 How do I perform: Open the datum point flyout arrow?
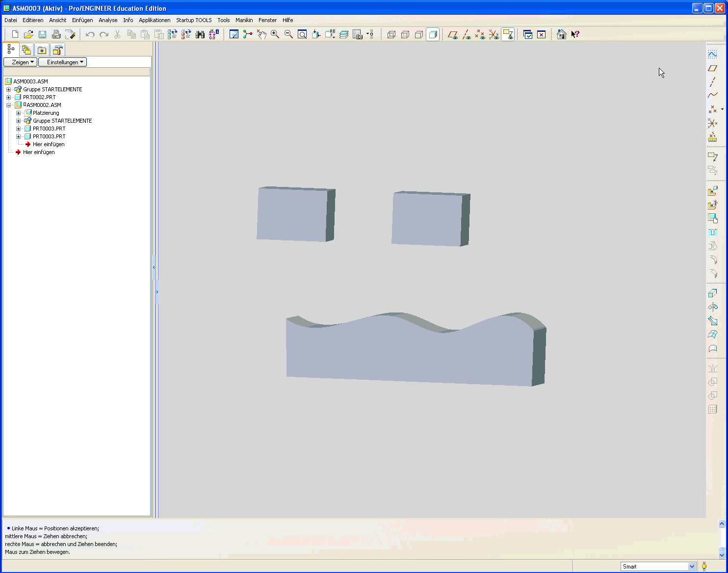tap(722, 109)
